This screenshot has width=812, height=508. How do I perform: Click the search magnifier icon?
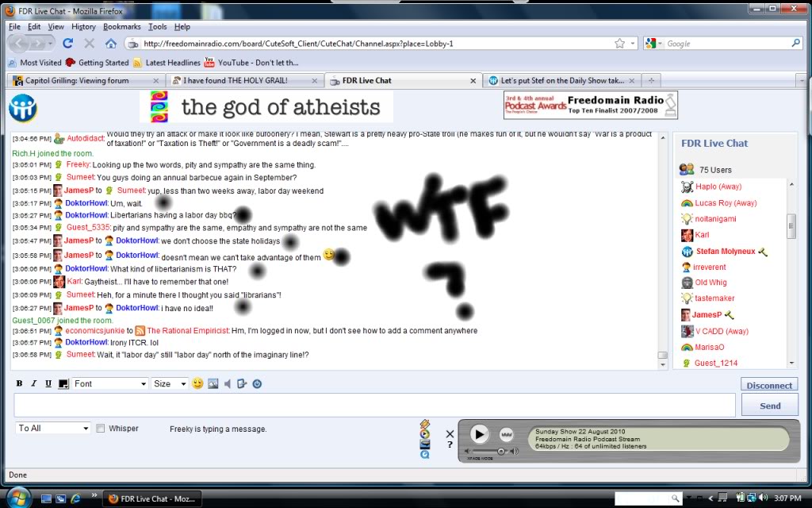(796, 43)
